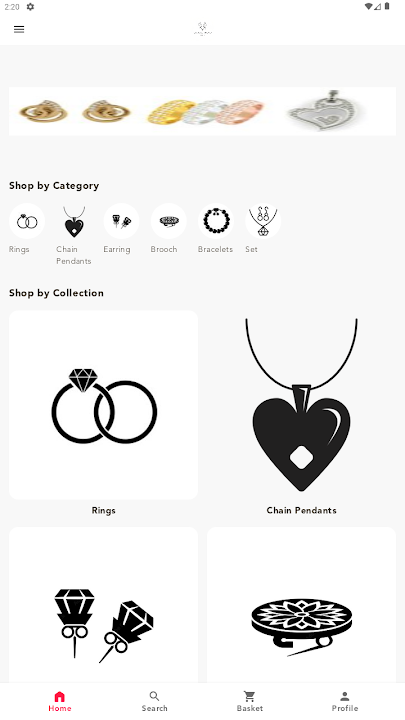Open the Chain Pendants collection image
405x720 pixels.
click(301, 405)
